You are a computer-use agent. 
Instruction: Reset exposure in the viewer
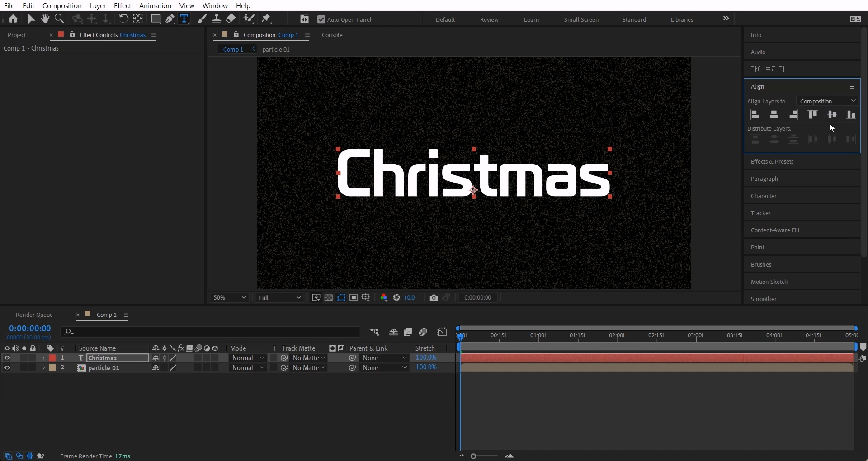coord(396,297)
